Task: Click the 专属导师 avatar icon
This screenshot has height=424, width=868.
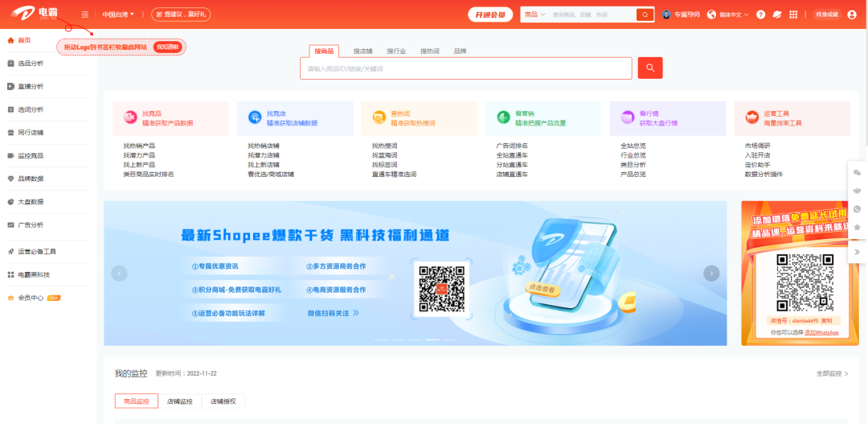Action: coord(666,14)
